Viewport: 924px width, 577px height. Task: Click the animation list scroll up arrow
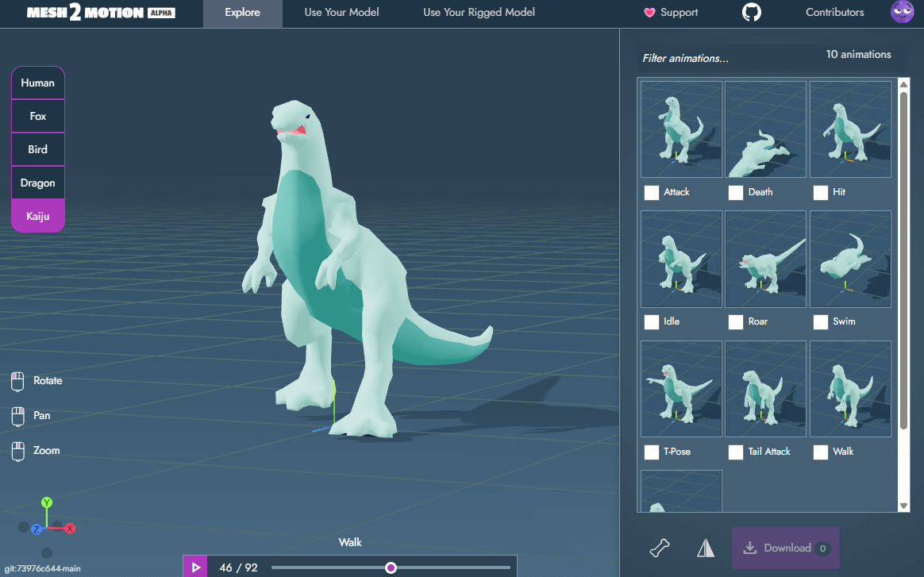[903, 83]
